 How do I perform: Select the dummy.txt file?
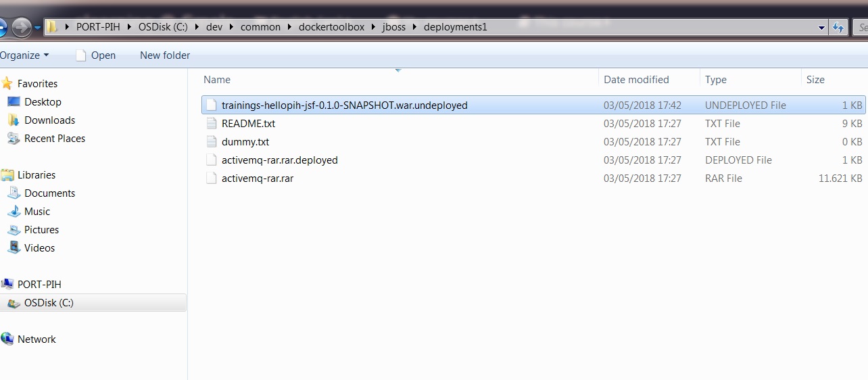533,142
